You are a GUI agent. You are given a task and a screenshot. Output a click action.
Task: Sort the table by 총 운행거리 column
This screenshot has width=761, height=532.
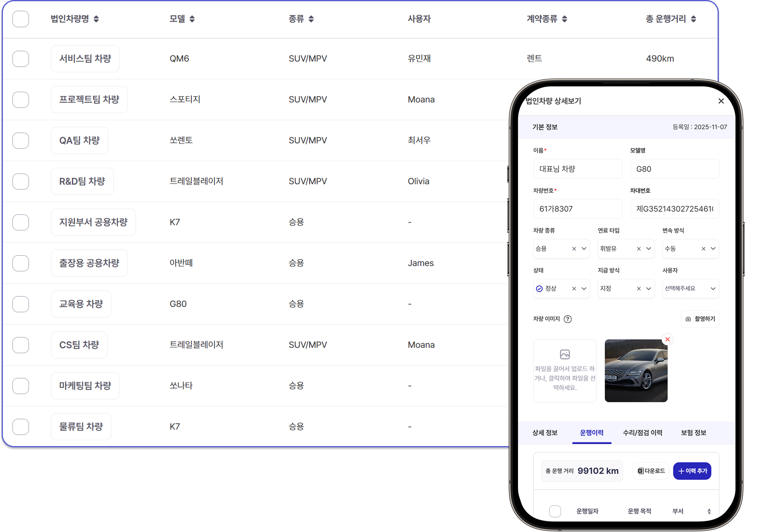tap(694, 19)
